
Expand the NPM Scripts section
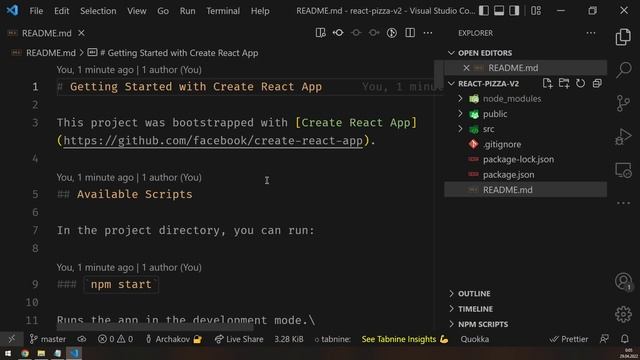coord(451,324)
